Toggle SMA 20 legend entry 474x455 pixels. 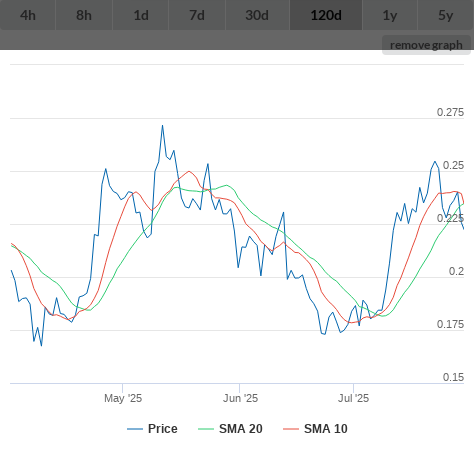pos(241,429)
